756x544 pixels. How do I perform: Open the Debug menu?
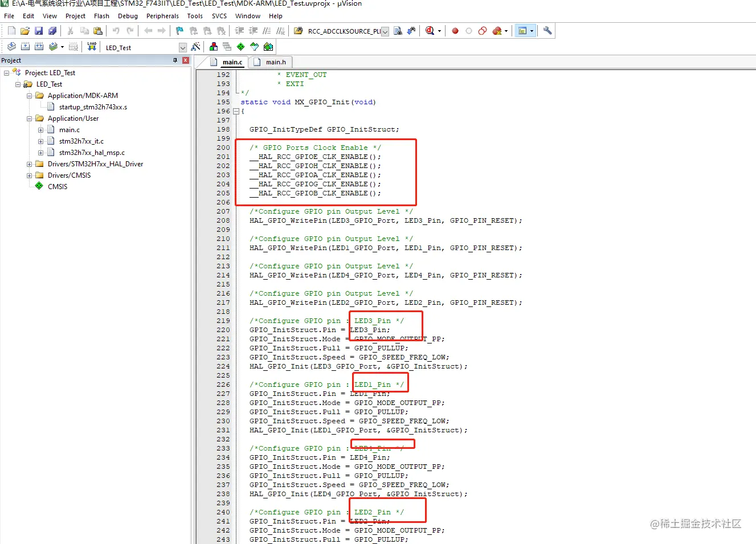click(128, 16)
